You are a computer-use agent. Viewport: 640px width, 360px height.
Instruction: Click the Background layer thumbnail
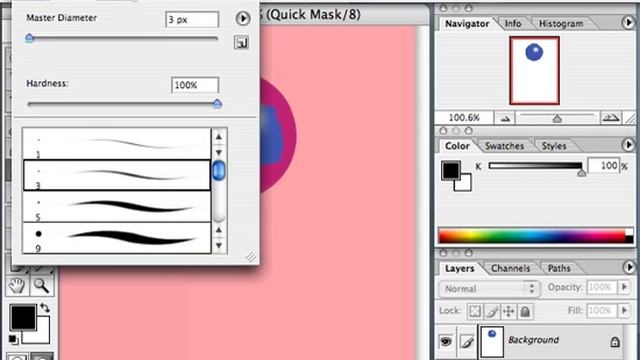coord(492,342)
